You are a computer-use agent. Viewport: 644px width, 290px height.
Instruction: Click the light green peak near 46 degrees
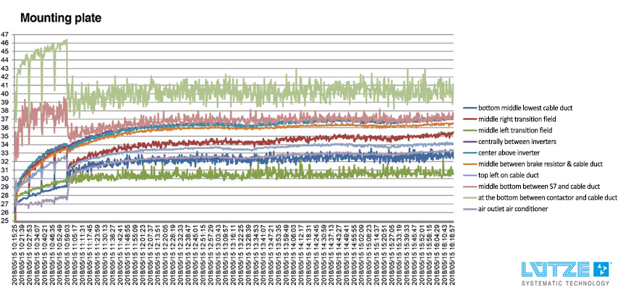point(65,41)
